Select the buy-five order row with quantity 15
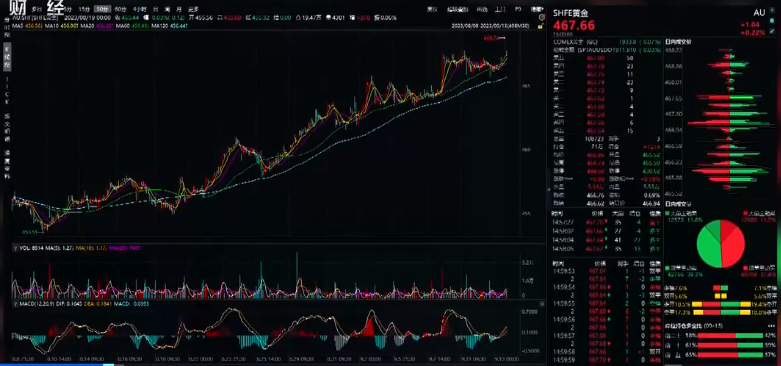 point(606,130)
